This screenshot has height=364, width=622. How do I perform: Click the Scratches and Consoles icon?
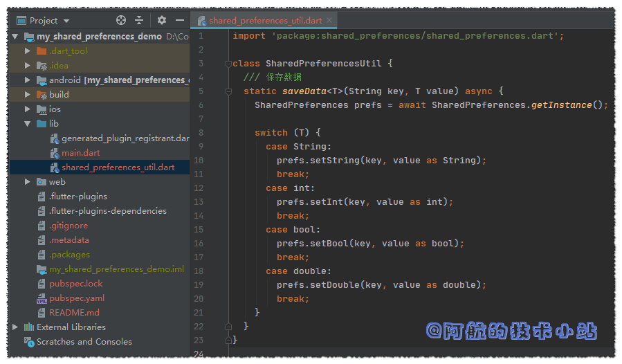point(29,342)
